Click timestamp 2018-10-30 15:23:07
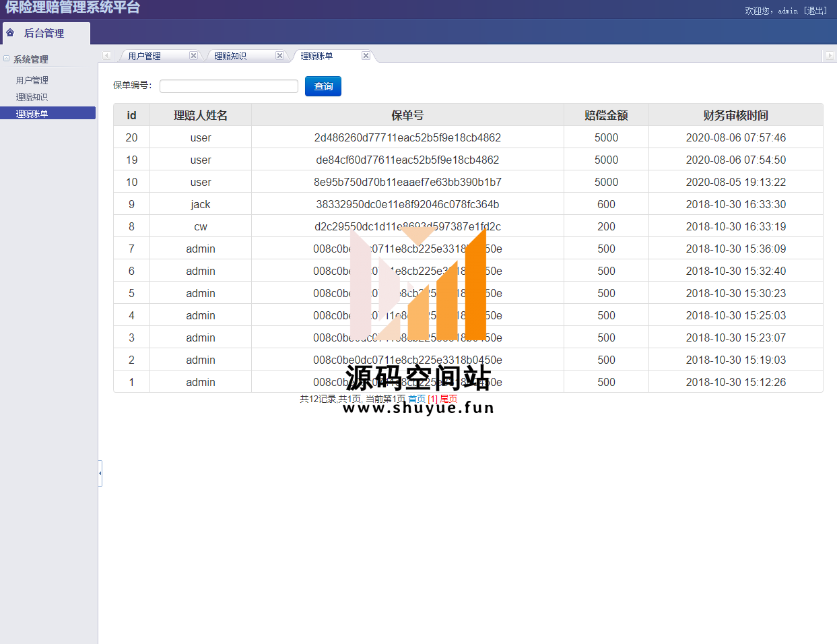Viewport: 837px width, 644px height. 736,337
